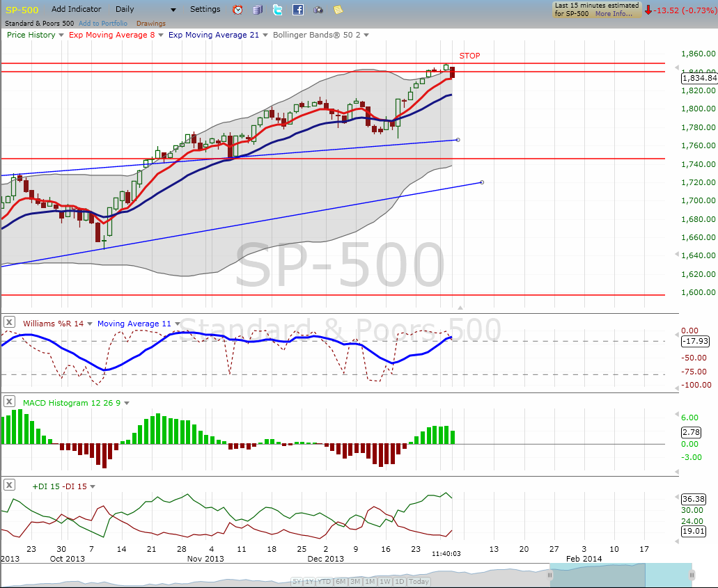Select the 5Y range button
This screenshot has height=588, width=718.
tap(297, 582)
